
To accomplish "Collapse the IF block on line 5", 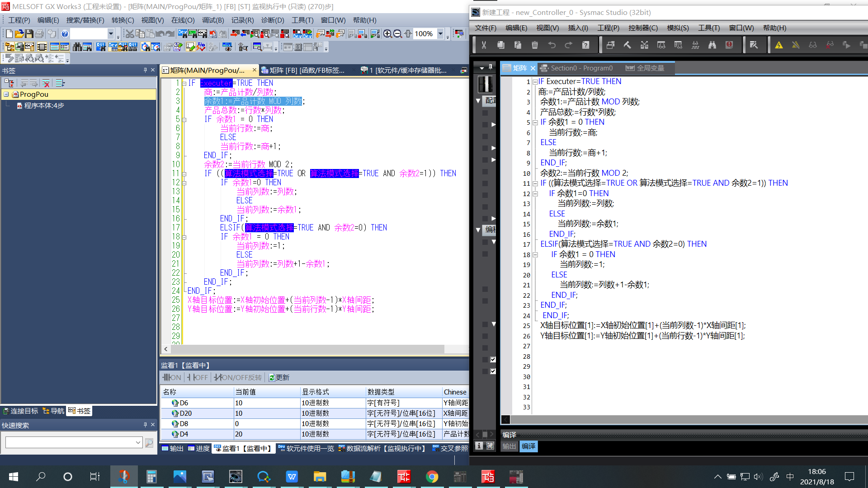I will pos(184,119).
